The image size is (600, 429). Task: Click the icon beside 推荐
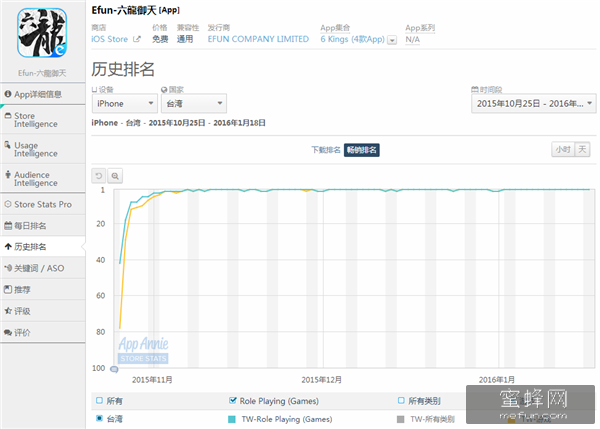8,289
